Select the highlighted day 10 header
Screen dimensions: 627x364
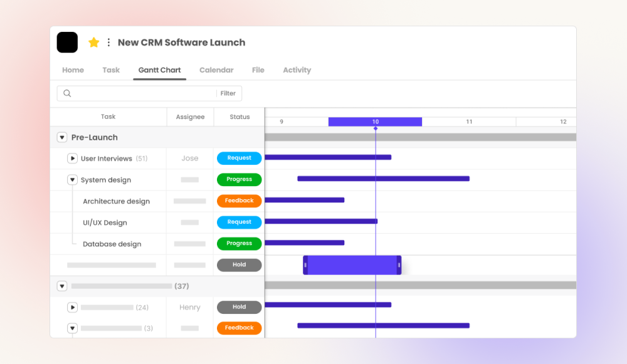[x=375, y=122]
